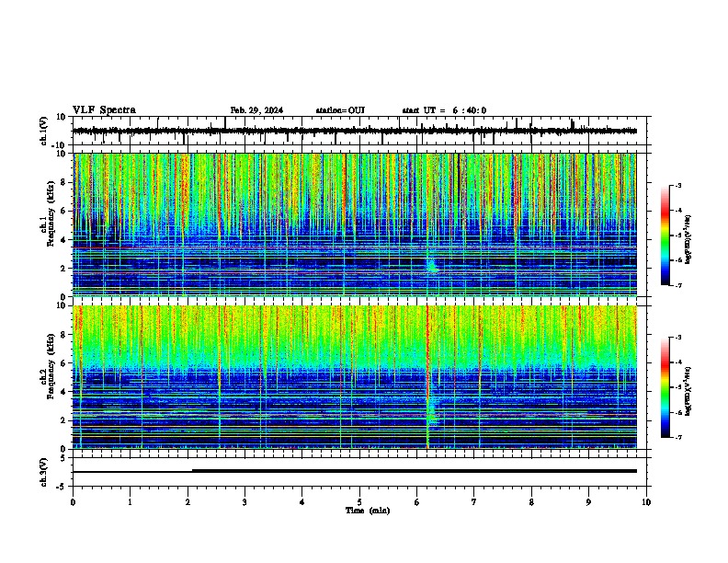
Task: Click the ch.1 voltage waveform trace
Action: click(354, 131)
